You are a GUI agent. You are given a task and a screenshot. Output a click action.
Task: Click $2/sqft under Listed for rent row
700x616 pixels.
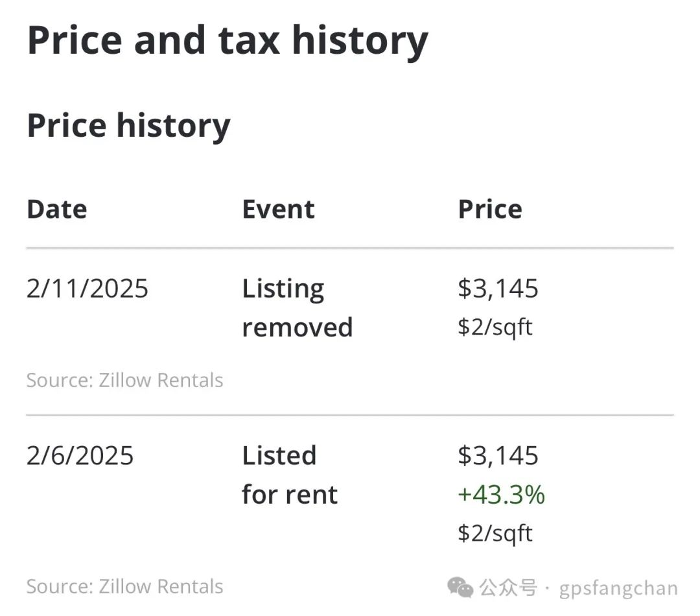(495, 534)
